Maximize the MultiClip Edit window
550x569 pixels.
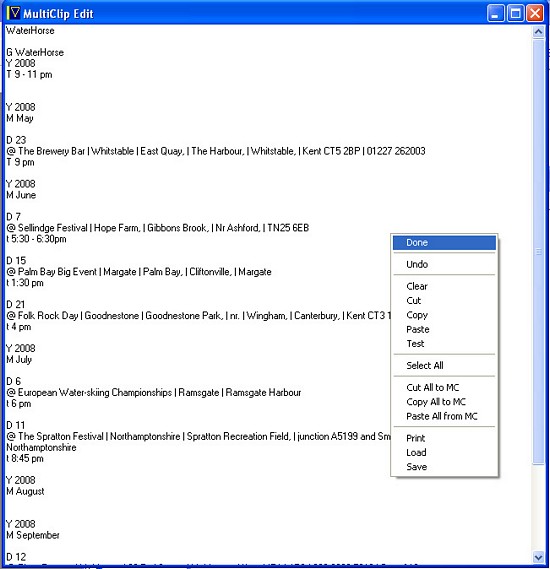[x=515, y=13]
